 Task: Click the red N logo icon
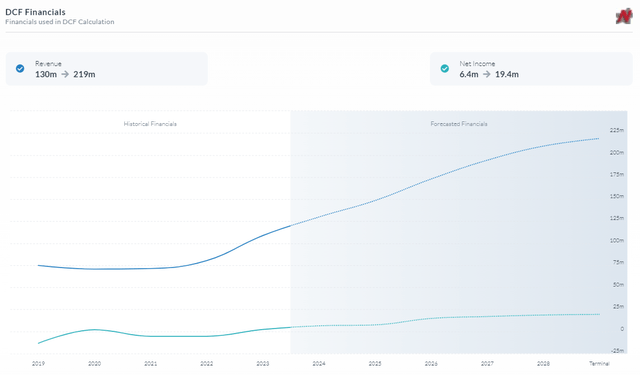point(624,17)
